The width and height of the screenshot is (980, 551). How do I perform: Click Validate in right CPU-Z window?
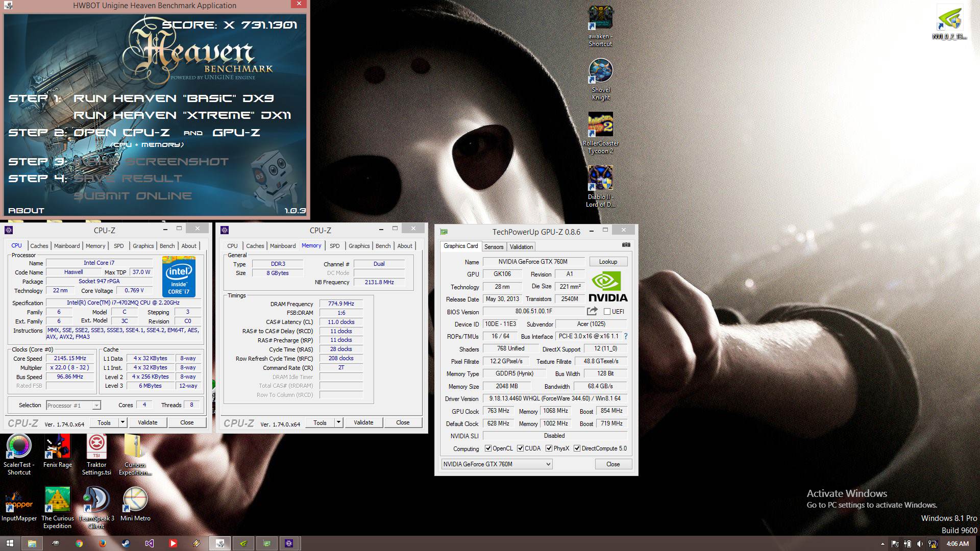click(363, 422)
